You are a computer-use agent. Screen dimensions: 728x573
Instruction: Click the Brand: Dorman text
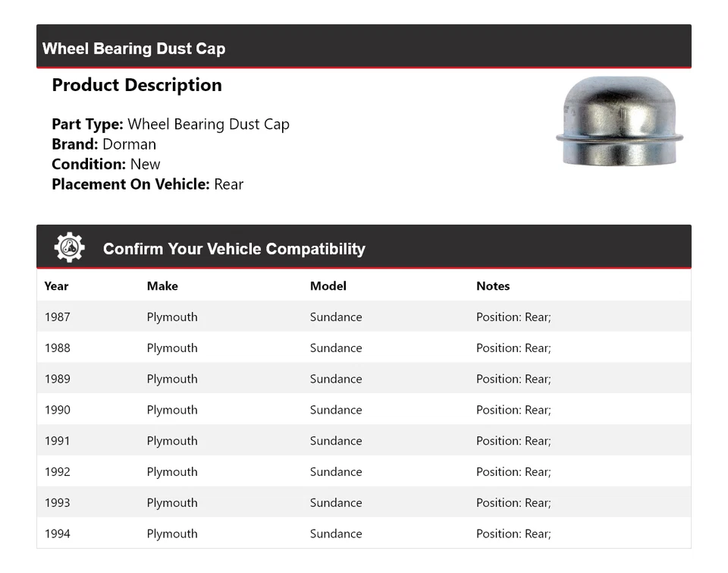pos(104,144)
